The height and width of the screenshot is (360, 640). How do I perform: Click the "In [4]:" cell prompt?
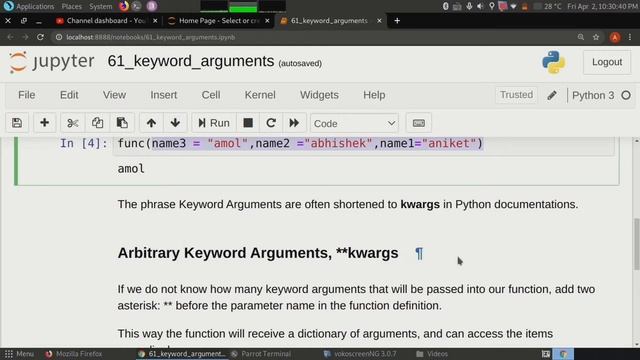[x=84, y=144]
